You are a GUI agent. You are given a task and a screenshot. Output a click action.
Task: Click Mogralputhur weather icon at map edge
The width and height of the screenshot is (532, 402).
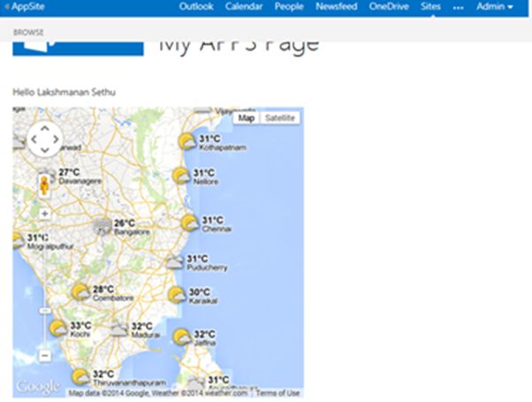[x=19, y=241]
